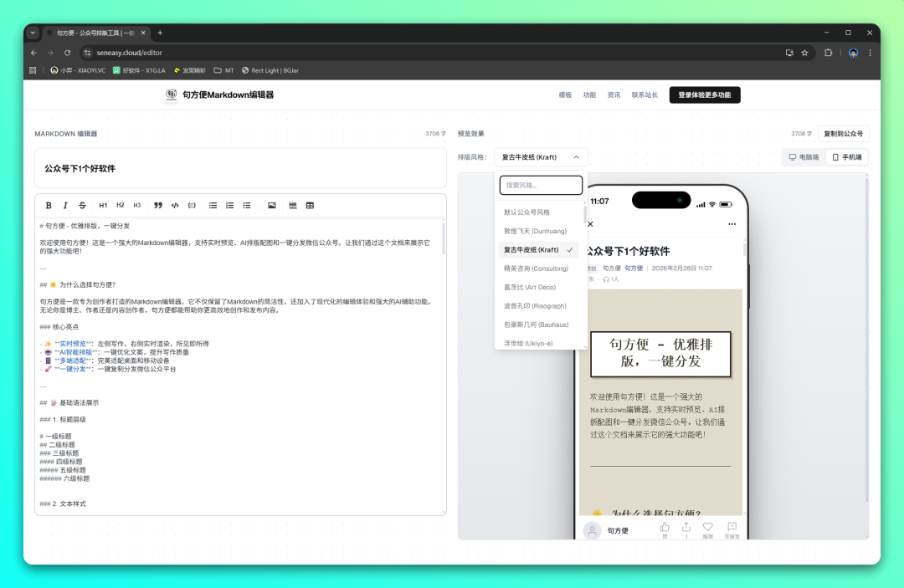Open 模板 in top navigation
The width and height of the screenshot is (904, 588).
click(x=565, y=95)
